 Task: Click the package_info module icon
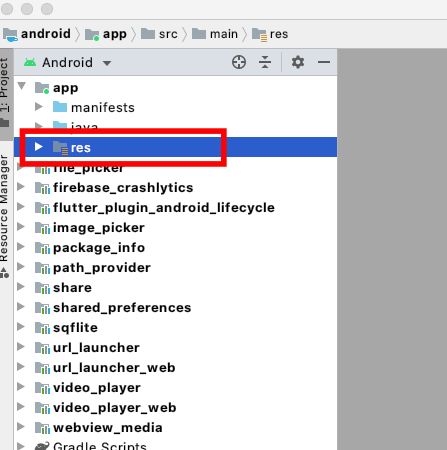coord(42,248)
